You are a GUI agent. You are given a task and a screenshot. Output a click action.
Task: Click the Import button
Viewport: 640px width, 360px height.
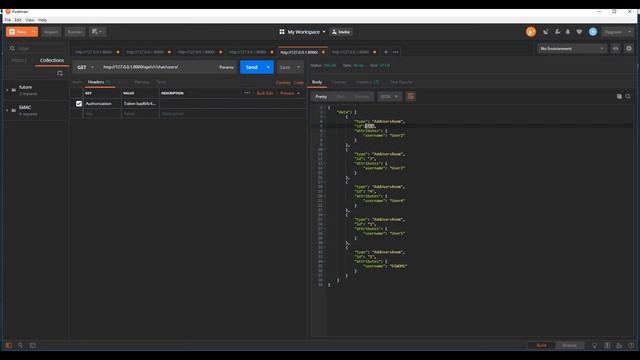click(x=51, y=32)
